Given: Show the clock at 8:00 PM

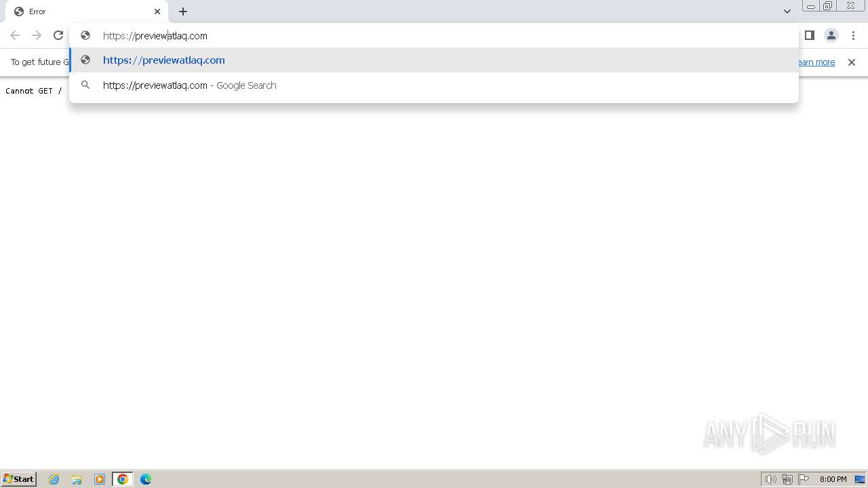Looking at the screenshot, I should (x=833, y=479).
